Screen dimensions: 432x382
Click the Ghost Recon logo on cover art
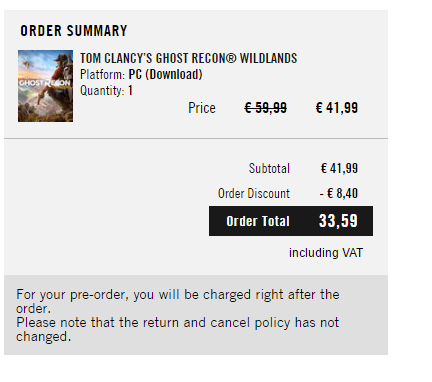pyautogui.click(x=45, y=83)
